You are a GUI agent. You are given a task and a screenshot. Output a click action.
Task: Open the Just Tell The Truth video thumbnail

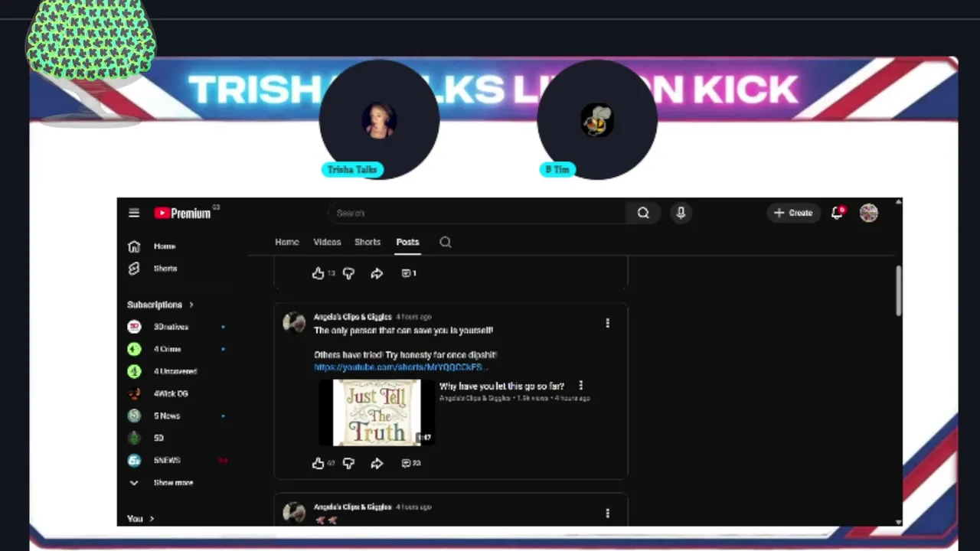377,412
